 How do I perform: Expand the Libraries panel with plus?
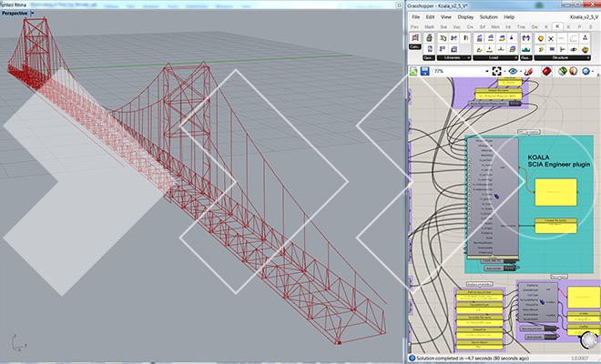468,58
